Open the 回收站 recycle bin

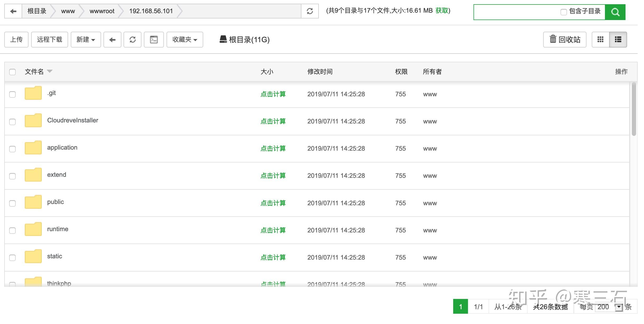pyautogui.click(x=564, y=39)
